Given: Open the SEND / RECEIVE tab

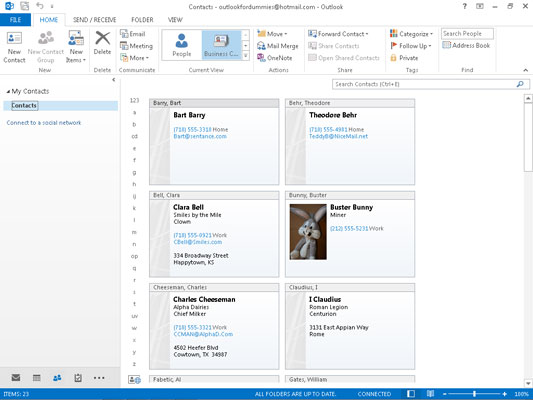Looking at the screenshot, I should [94, 20].
